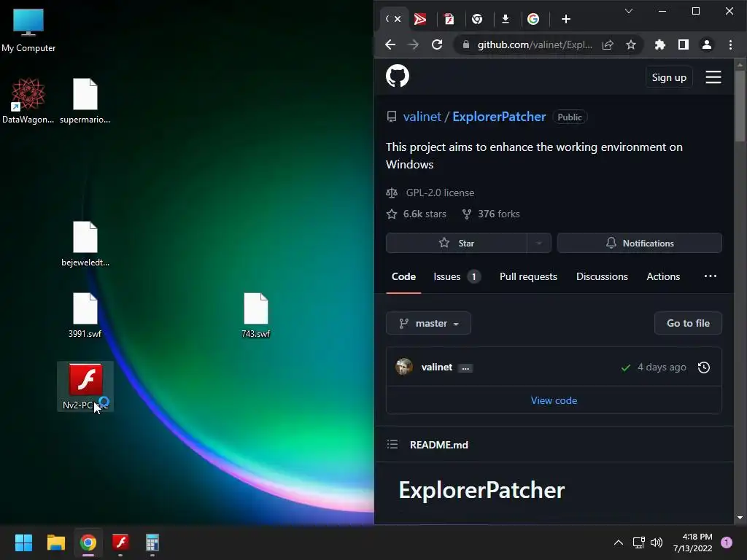Image resolution: width=747 pixels, height=560 pixels.
Task: Open GitHub hamburger menu
Action: tap(713, 77)
